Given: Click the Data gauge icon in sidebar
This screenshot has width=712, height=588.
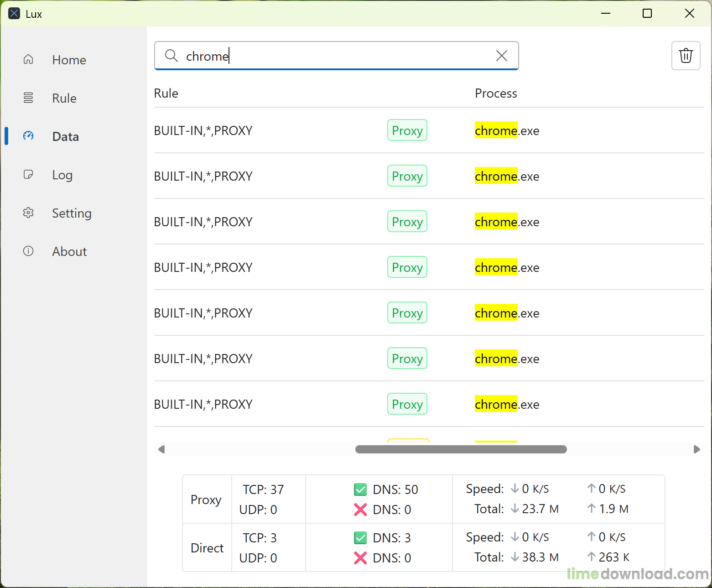Looking at the screenshot, I should pyautogui.click(x=28, y=135).
